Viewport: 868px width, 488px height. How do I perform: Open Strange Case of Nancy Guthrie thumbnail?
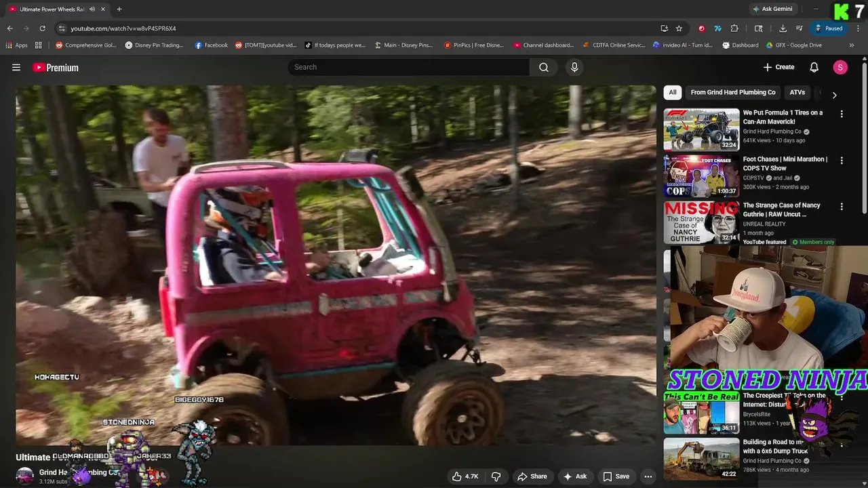701,222
